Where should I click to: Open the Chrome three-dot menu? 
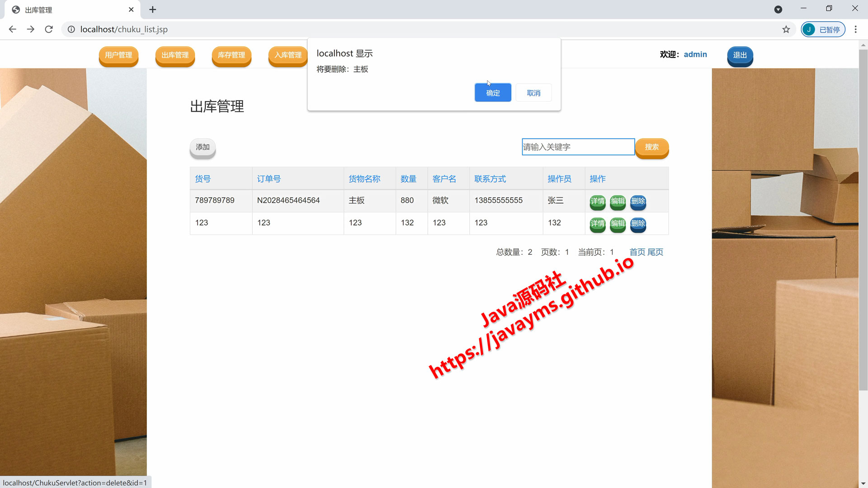[x=856, y=29]
